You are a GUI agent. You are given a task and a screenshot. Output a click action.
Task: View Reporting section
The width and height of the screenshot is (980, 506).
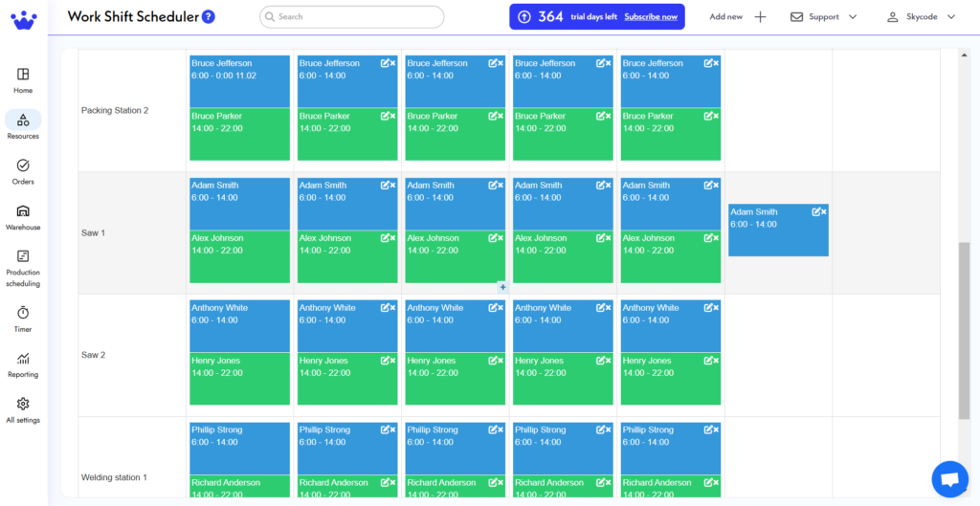click(23, 364)
